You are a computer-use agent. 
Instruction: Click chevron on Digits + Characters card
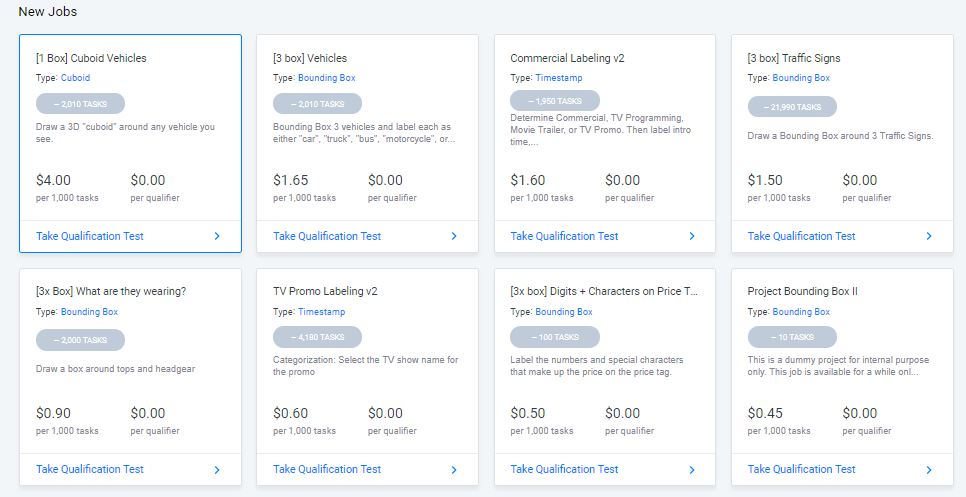pyautogui.click(x=691, y=469)
